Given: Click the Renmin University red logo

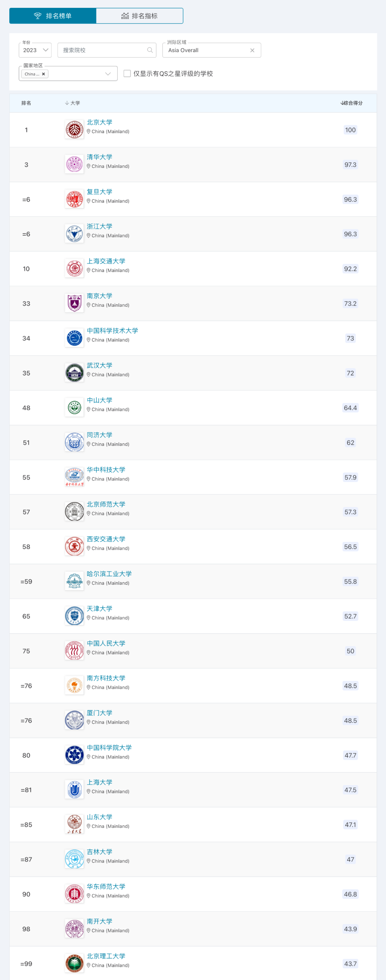Looking at the screenshot, I should [x=74, y=651].
